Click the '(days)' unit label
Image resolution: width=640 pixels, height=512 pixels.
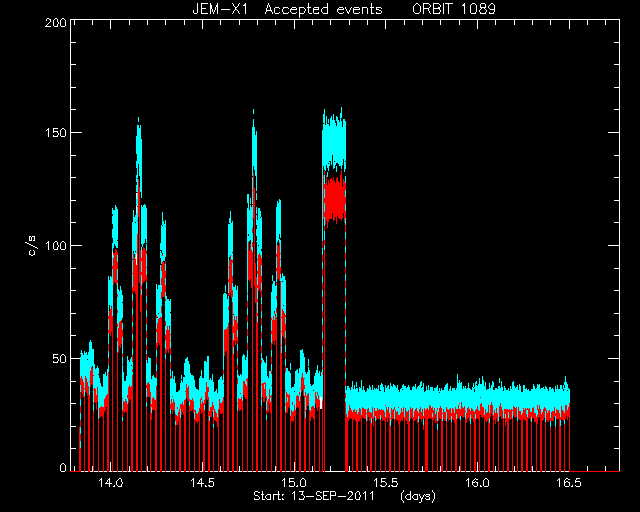tap(418, 496)
